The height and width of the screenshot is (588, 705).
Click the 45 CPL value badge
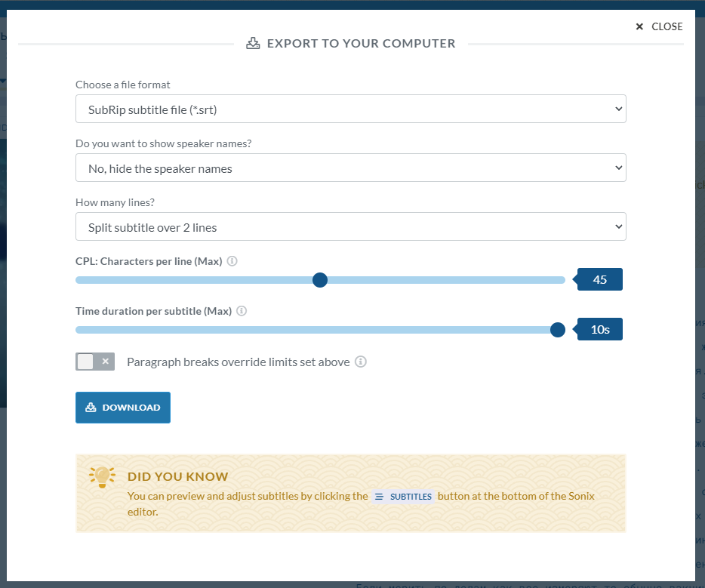point(600,279)
